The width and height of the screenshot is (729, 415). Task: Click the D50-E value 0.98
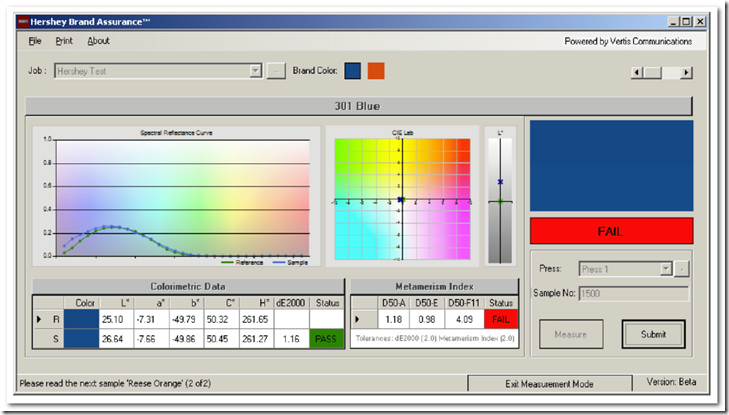(x=426, y=319)
